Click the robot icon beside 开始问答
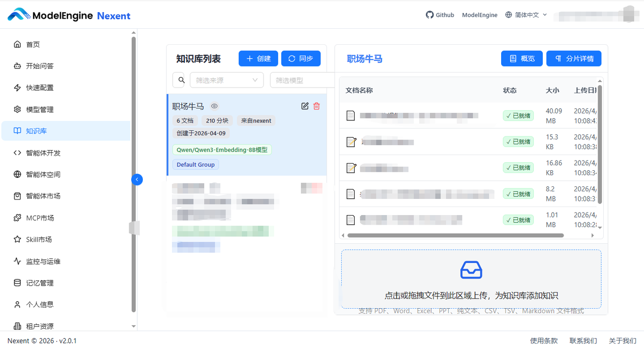This screenshot has width=644, height=349. coord(18,66)
